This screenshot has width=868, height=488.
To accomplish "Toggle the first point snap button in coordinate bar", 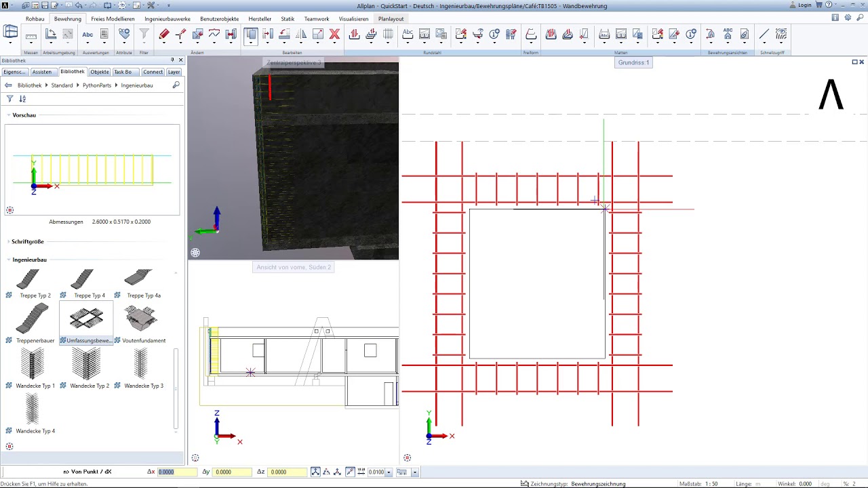I will click(315, 472).
